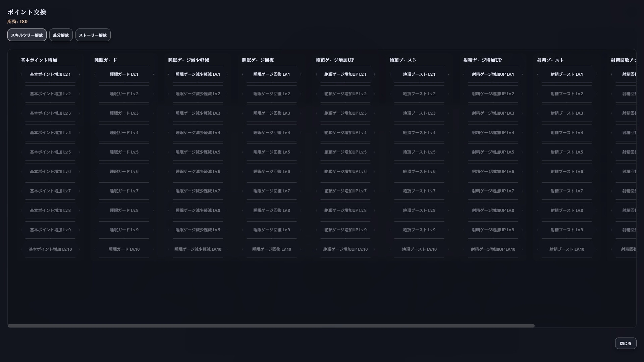Click the horizontal skill tree scrollbar
Screen dimensions: 644x362
click(x=271, y=326)
